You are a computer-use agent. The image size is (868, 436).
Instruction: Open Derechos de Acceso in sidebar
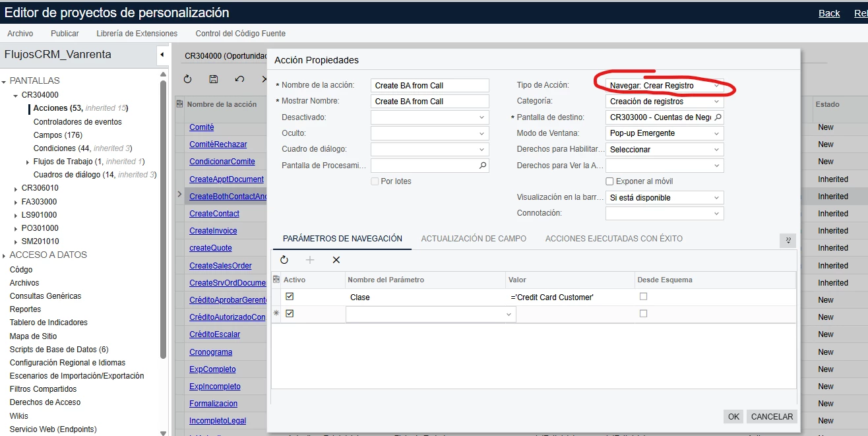pos(45,402)
